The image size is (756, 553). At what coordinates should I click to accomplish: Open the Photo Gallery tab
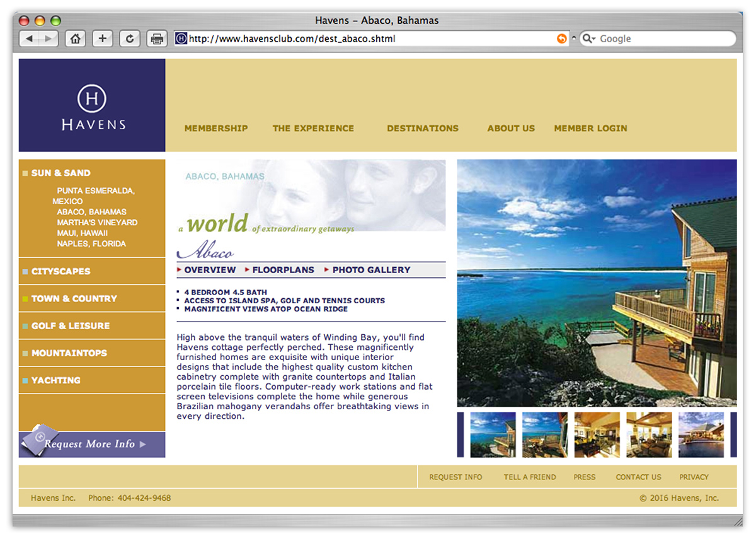pyautogui.click(x=371, y=270)
